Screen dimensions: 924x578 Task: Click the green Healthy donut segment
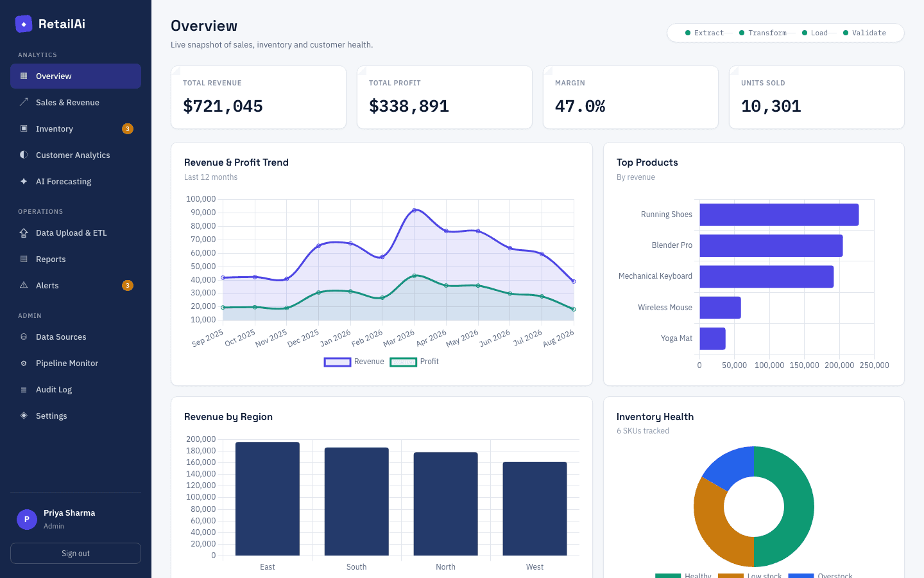[799, 507]
